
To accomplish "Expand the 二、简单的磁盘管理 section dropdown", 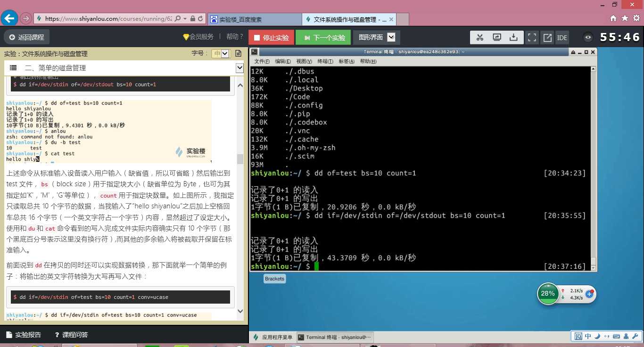I will pyautogui.click(x=239, y=68).
